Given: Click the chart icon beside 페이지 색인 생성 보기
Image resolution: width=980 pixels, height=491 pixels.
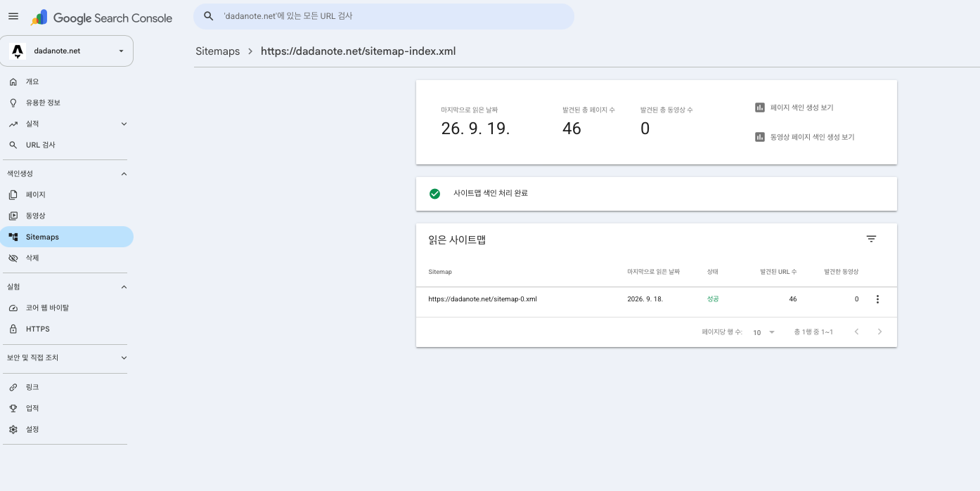Looking at the screenshot, I should click(759, 107).
